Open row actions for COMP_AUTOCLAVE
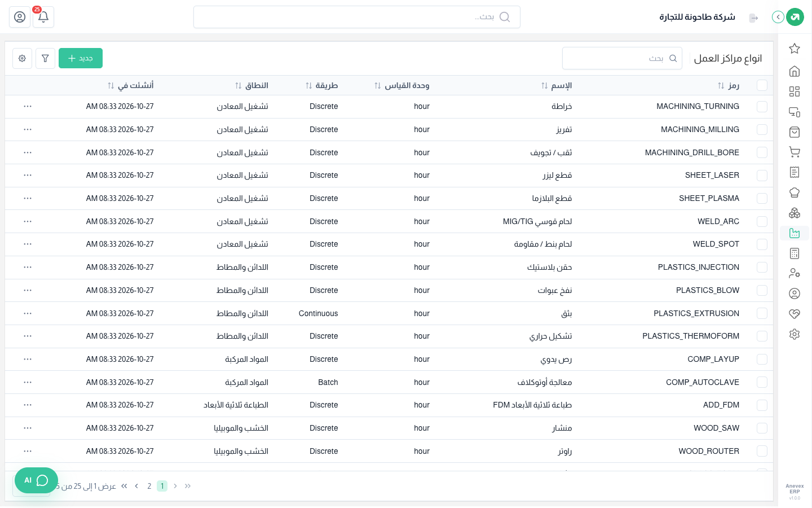This screenshot has width=812, height=508. point(28,382)
